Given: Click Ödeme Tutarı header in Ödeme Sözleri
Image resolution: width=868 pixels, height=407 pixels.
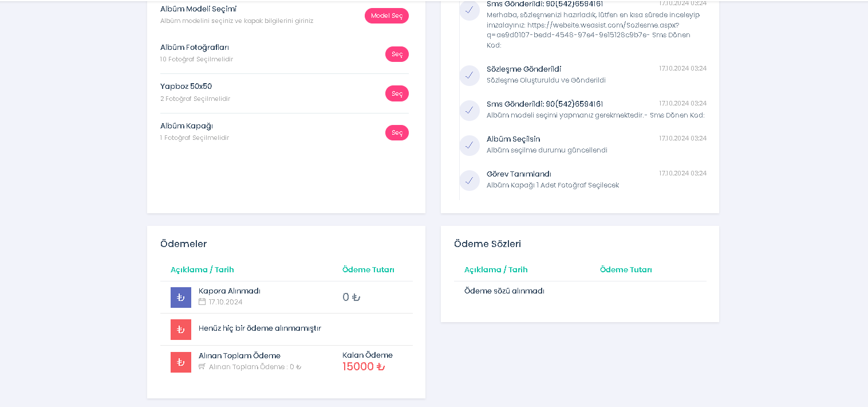Looking at the screenshot, I should tap(626, 269).
